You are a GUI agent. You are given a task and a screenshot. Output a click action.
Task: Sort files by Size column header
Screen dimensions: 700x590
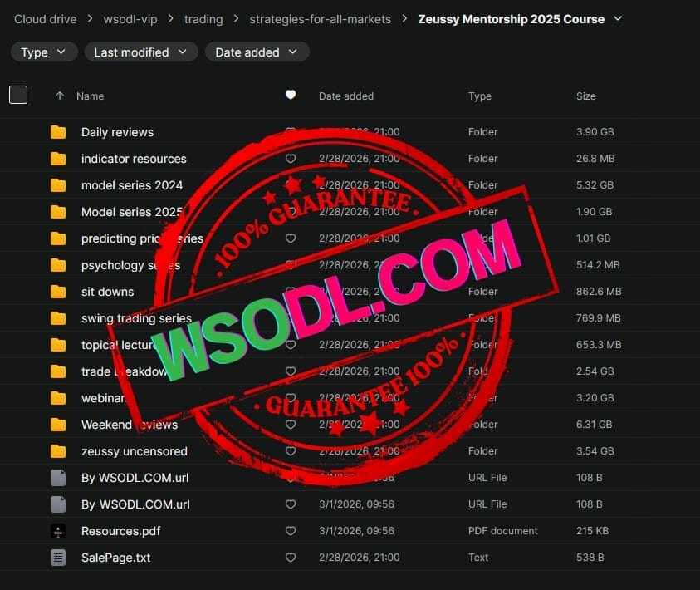coord(586,96)
